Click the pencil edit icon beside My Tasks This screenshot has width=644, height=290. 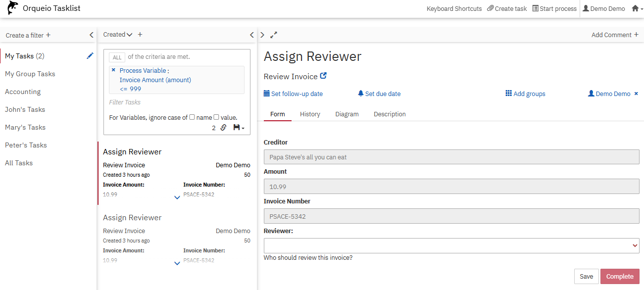(90, 56)
